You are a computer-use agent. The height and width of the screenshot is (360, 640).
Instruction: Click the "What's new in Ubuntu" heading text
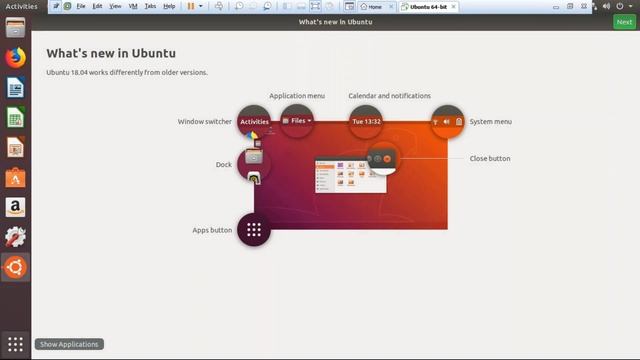[x=111, y=53]
